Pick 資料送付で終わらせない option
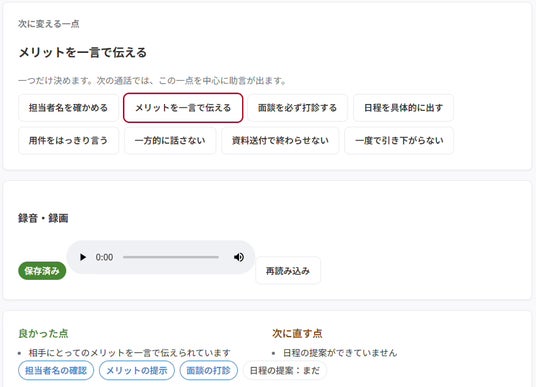The height and width of the screenshot is (387, 536). point(280,141)
